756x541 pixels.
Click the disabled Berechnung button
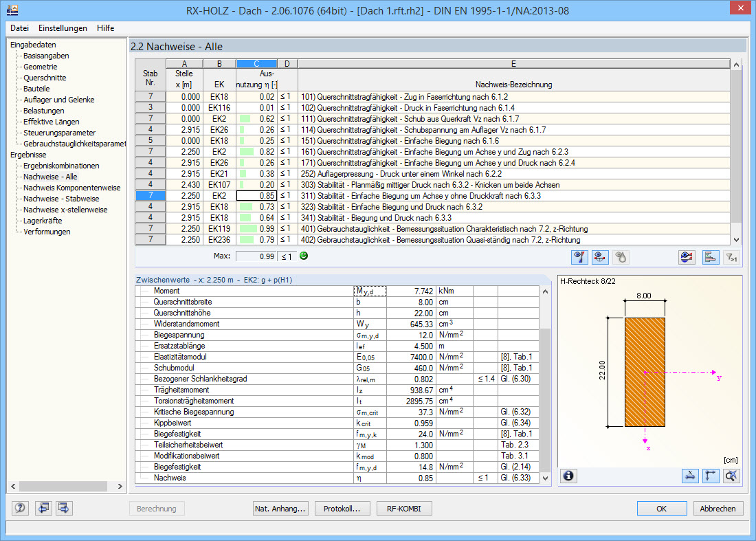point(156,509)
